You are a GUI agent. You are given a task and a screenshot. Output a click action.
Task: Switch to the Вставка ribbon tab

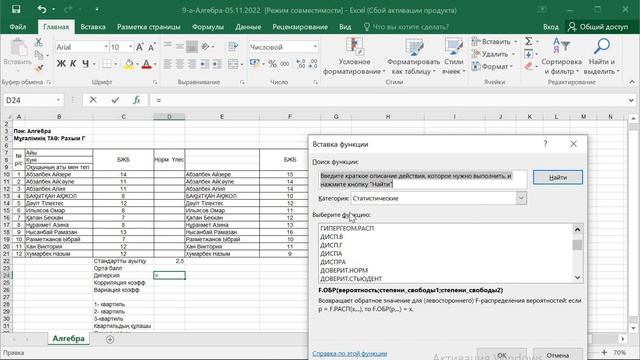tap(93, 27)
